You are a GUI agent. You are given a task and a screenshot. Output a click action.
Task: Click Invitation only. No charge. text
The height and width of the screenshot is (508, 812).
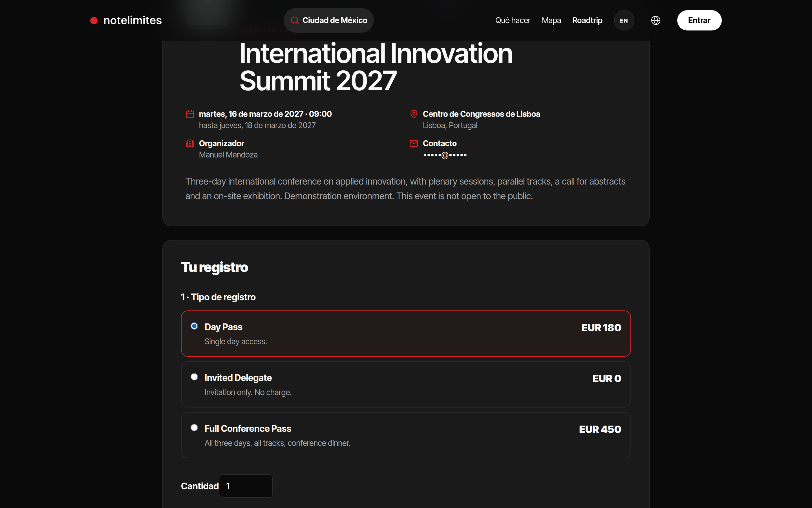point(248,392)
